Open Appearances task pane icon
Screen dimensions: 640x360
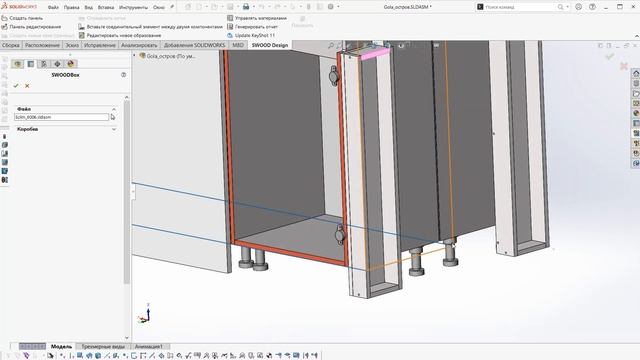tap(636, 113)
